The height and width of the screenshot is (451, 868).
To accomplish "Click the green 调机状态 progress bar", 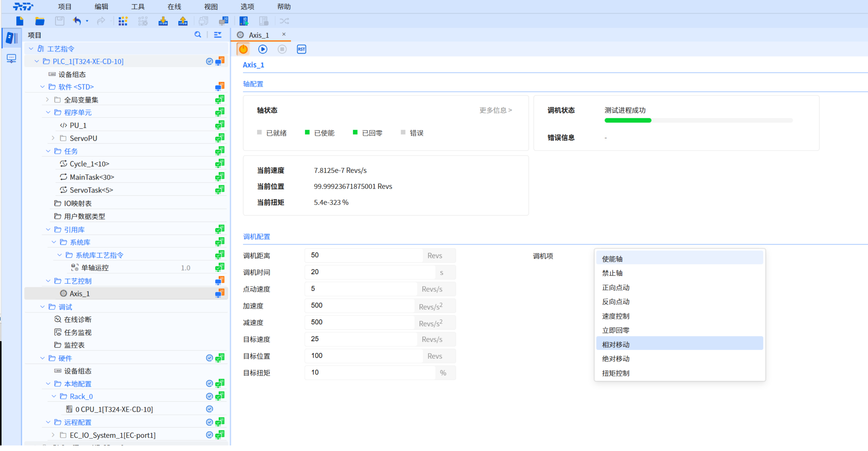I will [x=627, y=120].
